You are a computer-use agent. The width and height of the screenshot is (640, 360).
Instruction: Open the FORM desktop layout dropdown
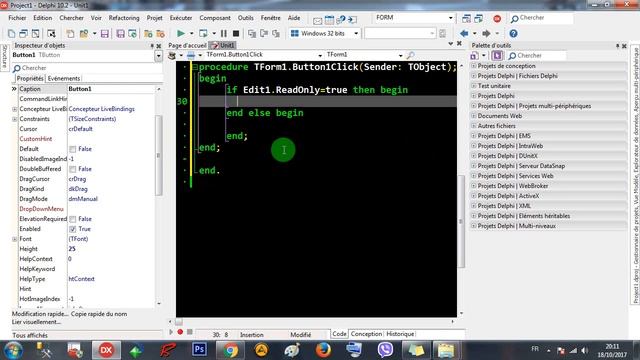(x=451, y=18)
